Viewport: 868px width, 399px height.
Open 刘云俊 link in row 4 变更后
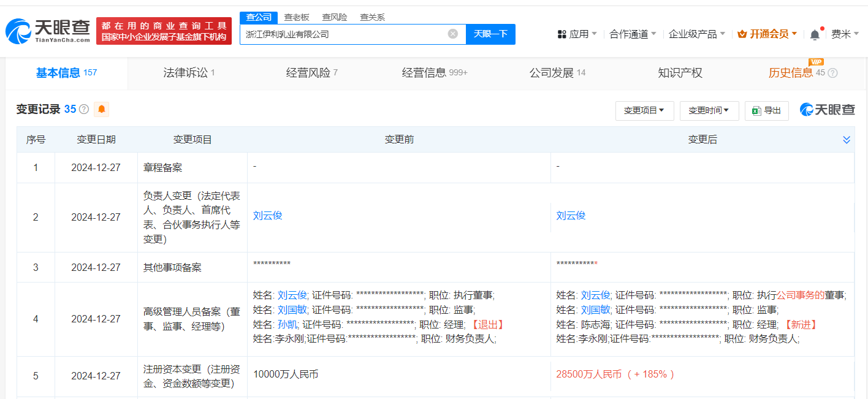[595, 295]
